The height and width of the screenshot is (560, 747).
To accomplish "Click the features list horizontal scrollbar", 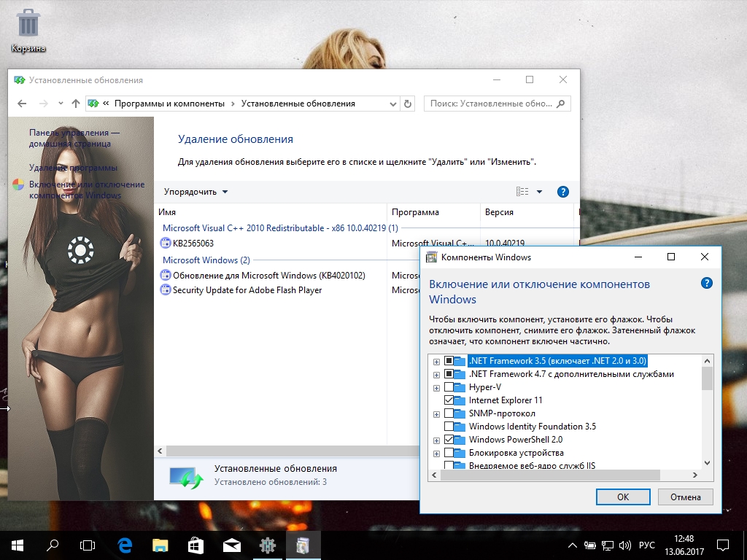I will click(550, 475).
